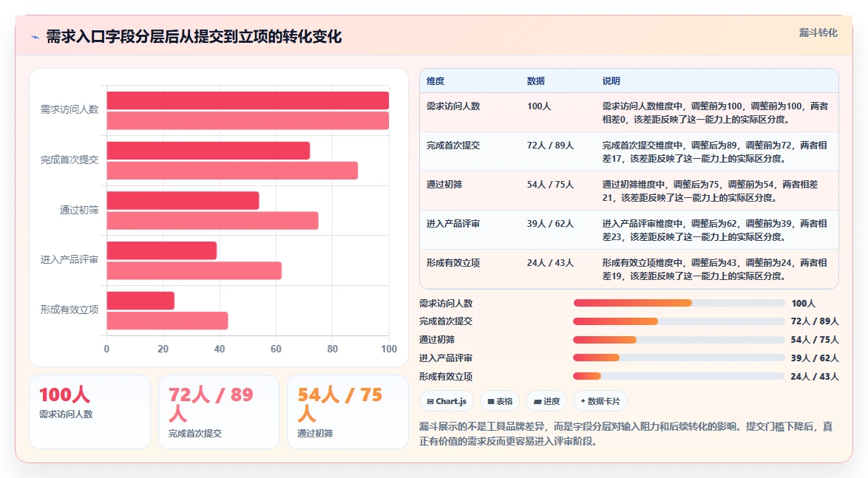Click the 进入产品评审 progress bar
Viewport: 868px width, 478px height.
(x=679, y=358)
